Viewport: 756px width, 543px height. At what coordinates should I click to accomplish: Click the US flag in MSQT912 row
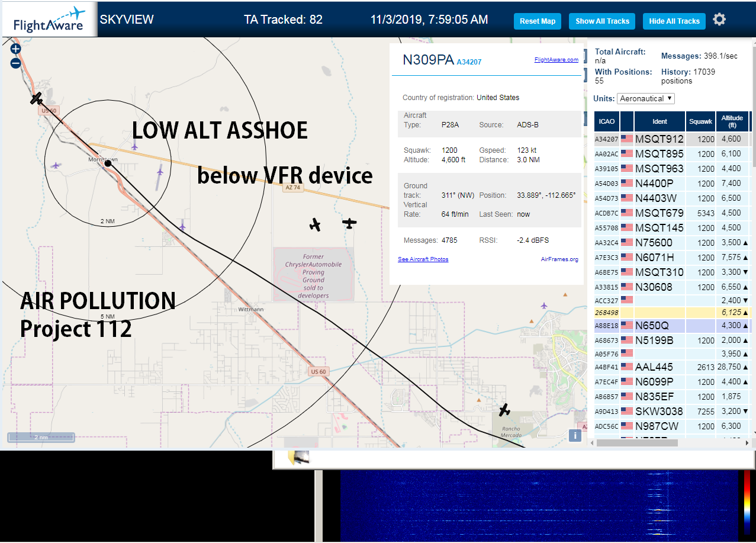click(x=627, y=139)
